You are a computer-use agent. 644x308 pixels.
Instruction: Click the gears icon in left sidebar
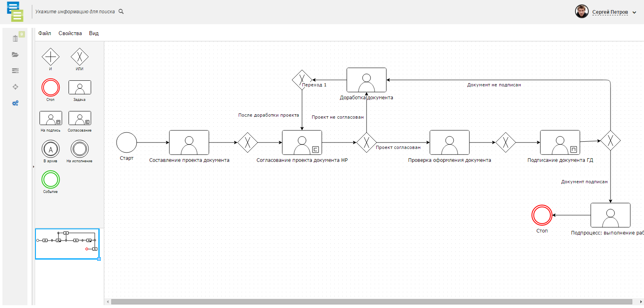pyautogui.click(x=15, y=103)
